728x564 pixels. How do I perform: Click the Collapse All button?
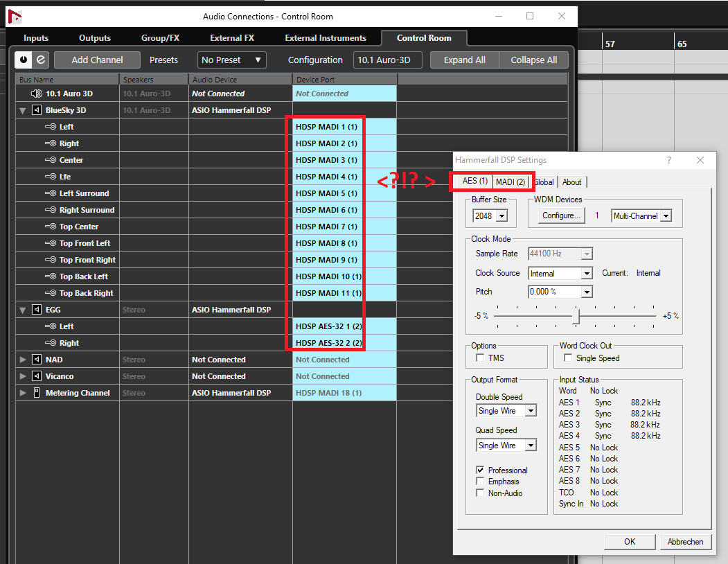point(533,60)
